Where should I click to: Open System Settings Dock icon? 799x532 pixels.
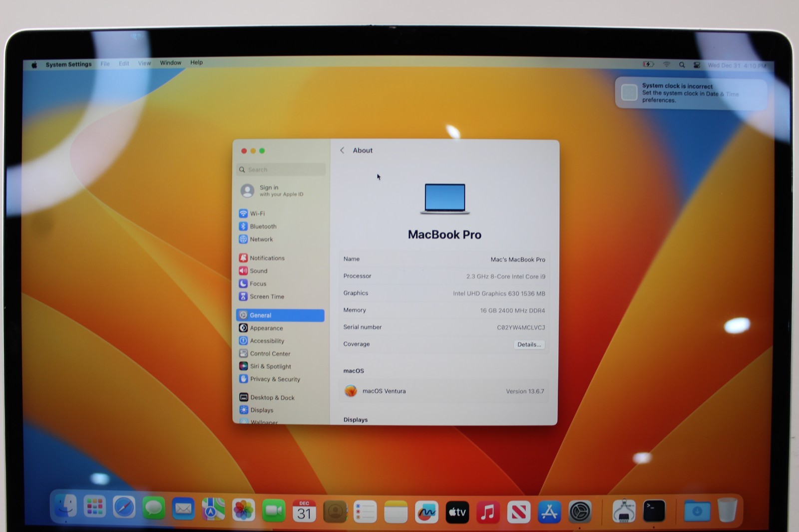coord(580,512)
